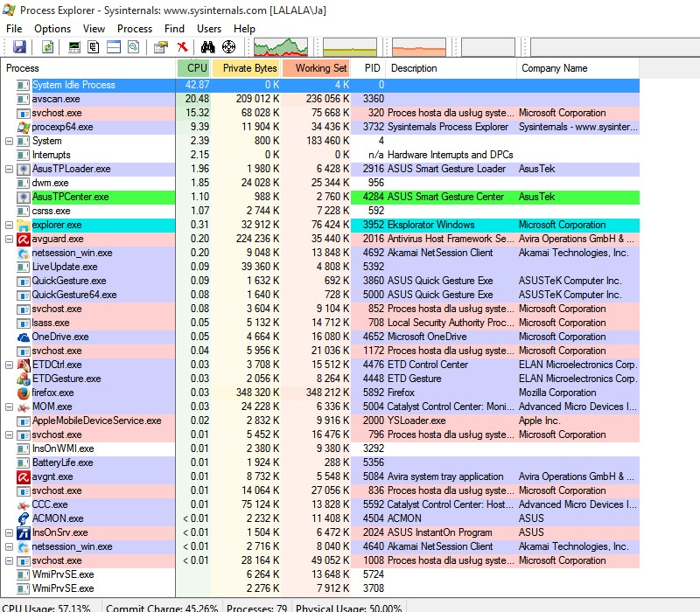This screenshot has height=612, width=700.
Task: Click the binoculars Find Handle icon
Action: (x=207, y=47)
